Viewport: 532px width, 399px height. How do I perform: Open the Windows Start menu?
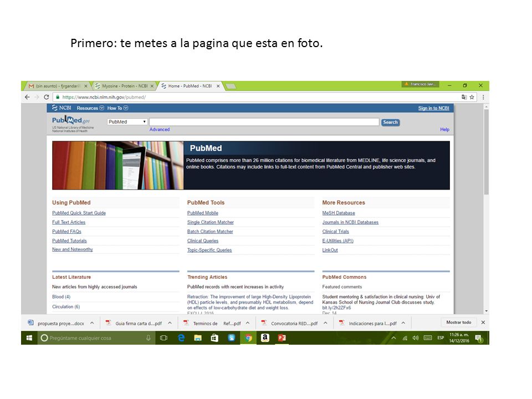click(x=29, y=338)
